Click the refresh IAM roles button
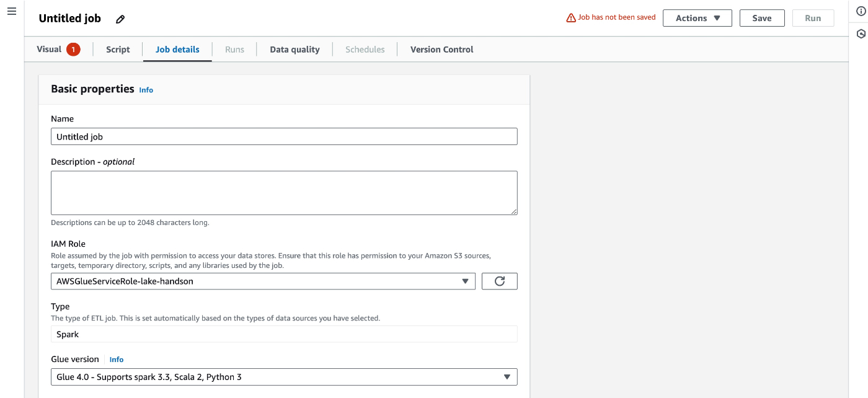The width and height of the screenshot is (868, 398). coord(499,281)
